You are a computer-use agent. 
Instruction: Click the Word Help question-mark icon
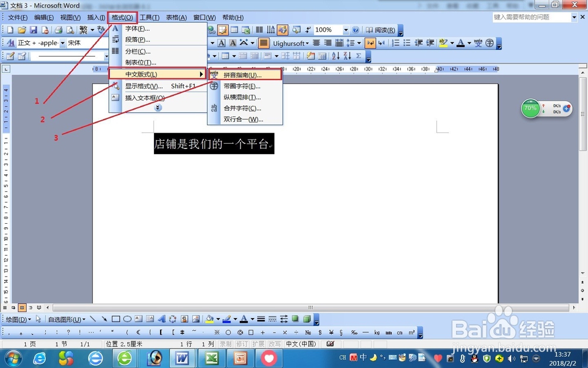pos(356,30)
